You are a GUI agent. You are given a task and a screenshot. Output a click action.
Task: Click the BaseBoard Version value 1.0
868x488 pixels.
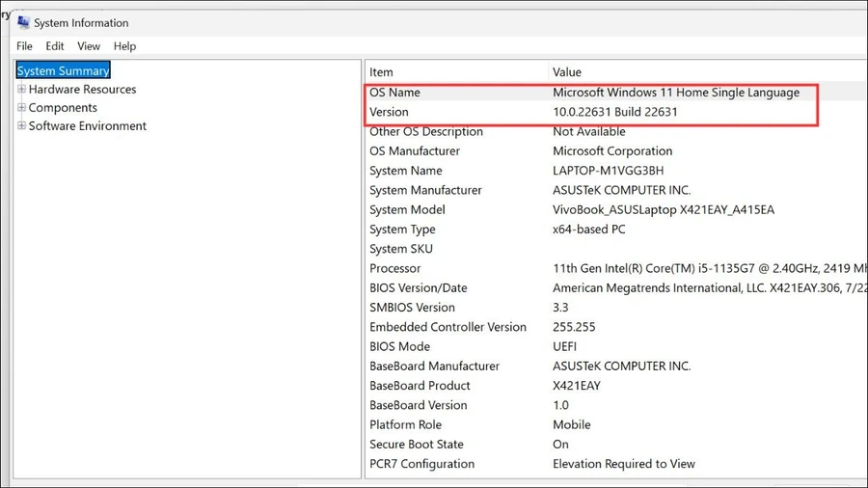(x=560, y=405)
